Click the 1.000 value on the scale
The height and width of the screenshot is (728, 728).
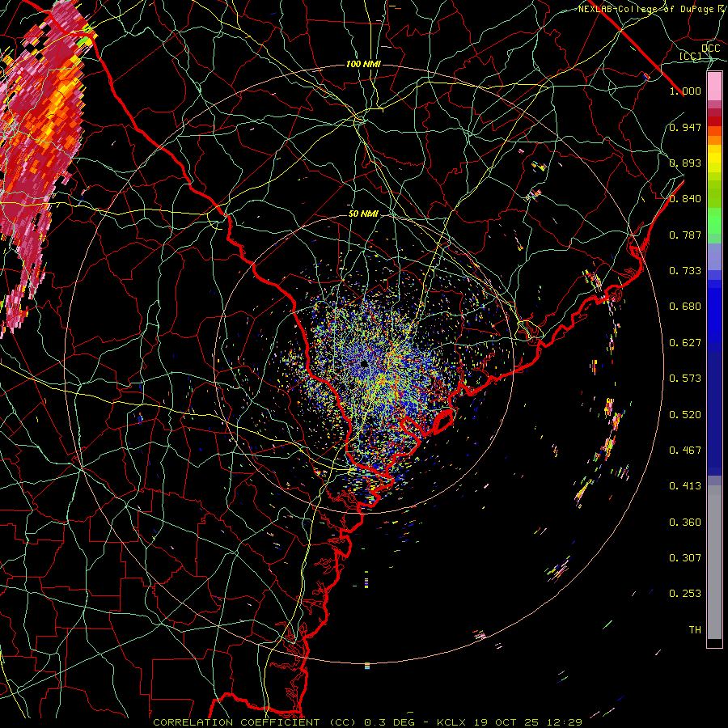pos(685,91)
